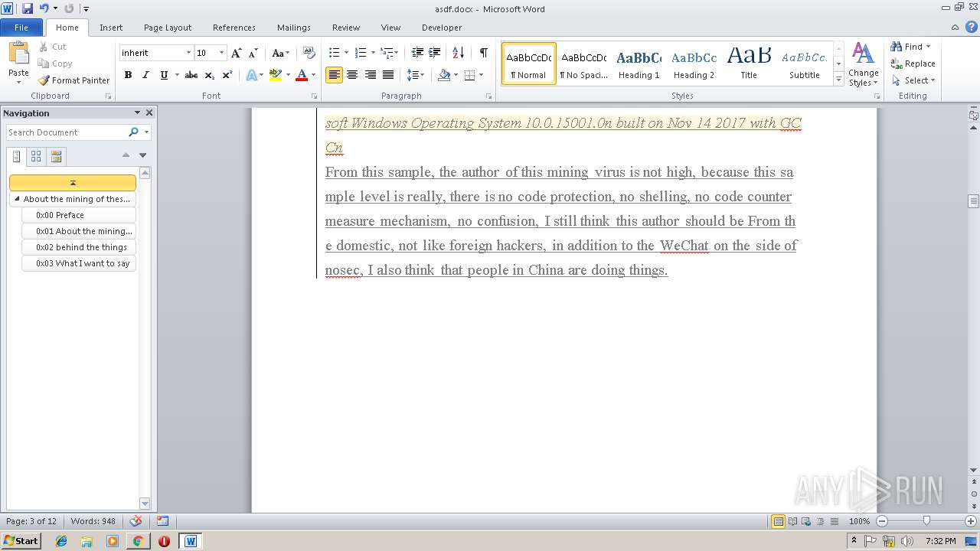Apply numbered list formatting
The image size is (980, 551).
point(361,52)
